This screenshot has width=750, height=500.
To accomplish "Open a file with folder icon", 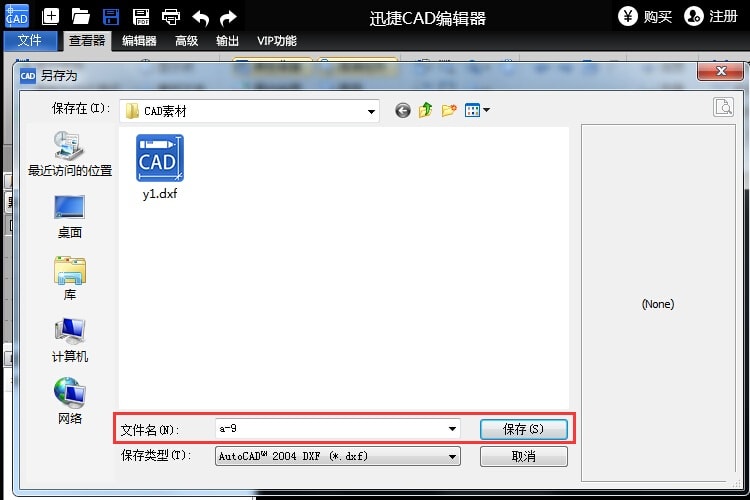I will 80,17.
